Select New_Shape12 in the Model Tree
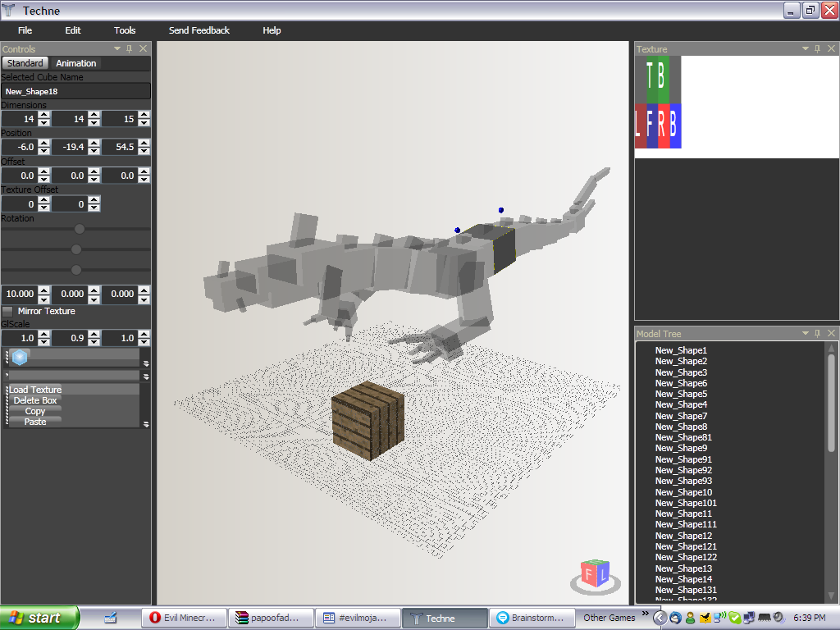 click(683, 536)
